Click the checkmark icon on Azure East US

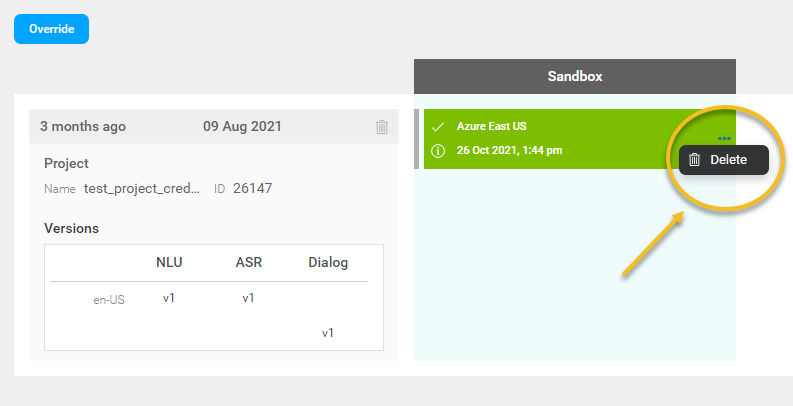(x=437, y=127)
